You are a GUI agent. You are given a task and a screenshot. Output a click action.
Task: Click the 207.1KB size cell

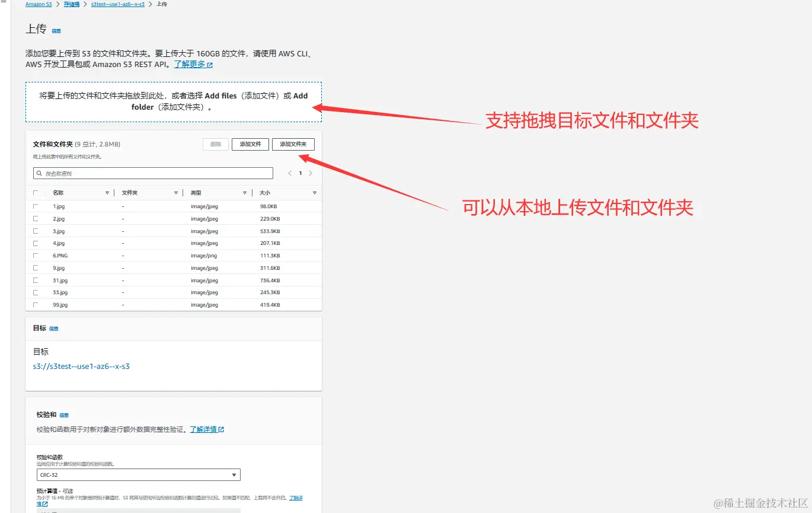(270, 243)
